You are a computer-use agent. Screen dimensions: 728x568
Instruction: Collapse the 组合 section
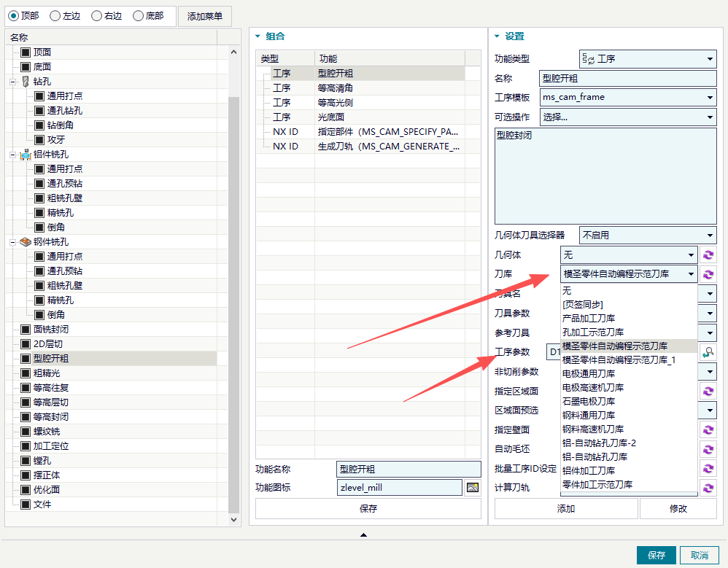point(258,36)
